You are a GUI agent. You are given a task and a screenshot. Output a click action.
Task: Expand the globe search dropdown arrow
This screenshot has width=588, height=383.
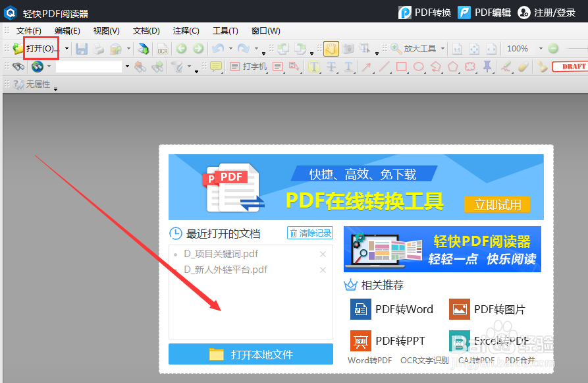click(x=49, y=67)
